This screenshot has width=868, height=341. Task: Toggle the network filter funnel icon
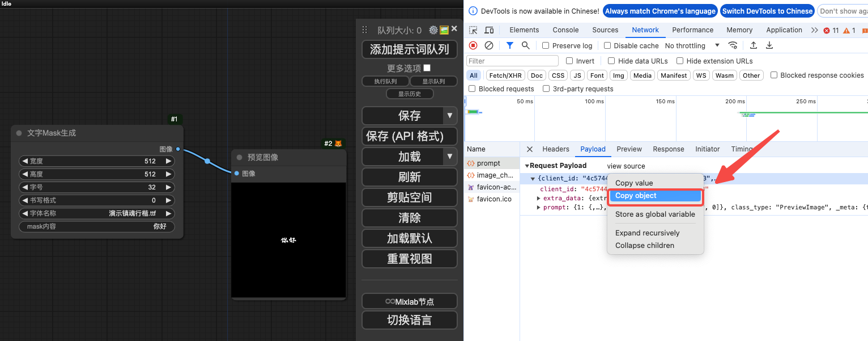(510, 45)
